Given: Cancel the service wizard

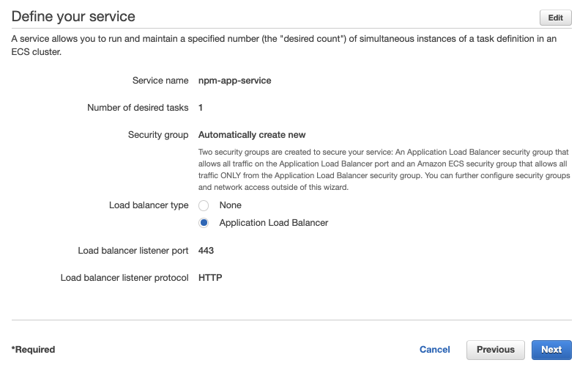Looking at the screenshot, I should 435,350.
